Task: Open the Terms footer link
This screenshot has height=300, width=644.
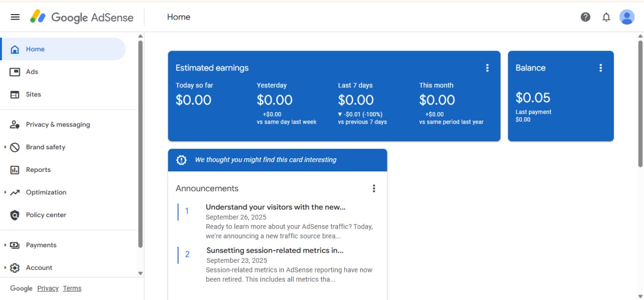Action: click(x=72, y=288)
